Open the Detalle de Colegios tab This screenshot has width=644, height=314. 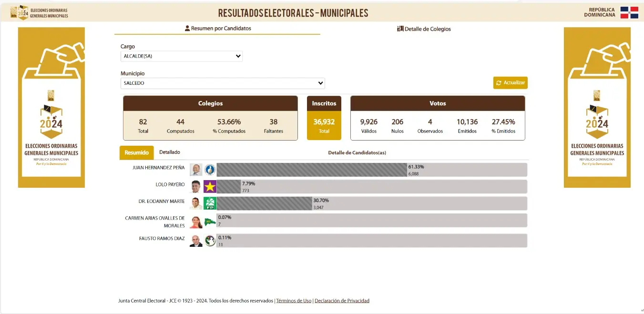click(x=424, y=29)
